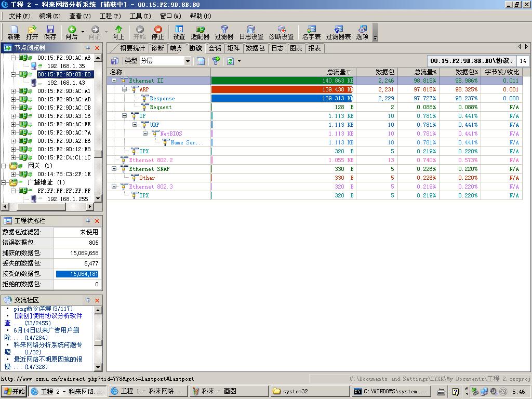Toggle the pin on 节点浏览器 panel

88,48
